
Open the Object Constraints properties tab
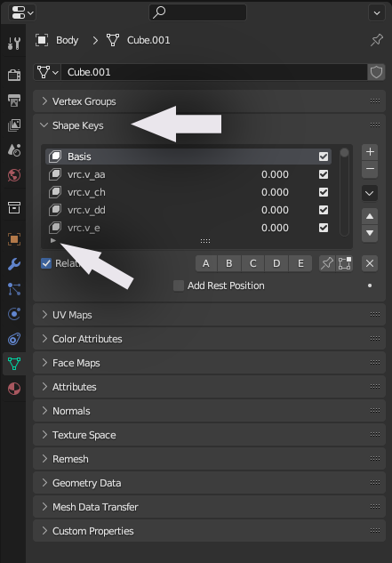click(14, 339)
